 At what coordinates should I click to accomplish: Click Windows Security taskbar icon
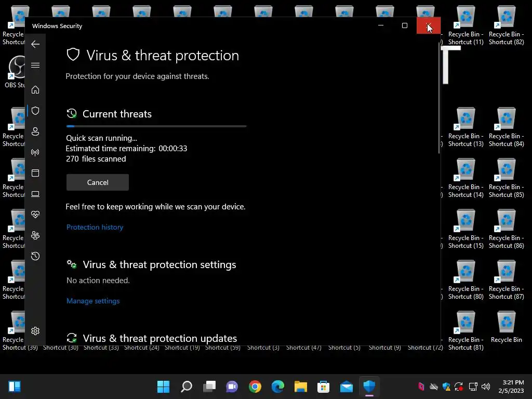point(369,387)
